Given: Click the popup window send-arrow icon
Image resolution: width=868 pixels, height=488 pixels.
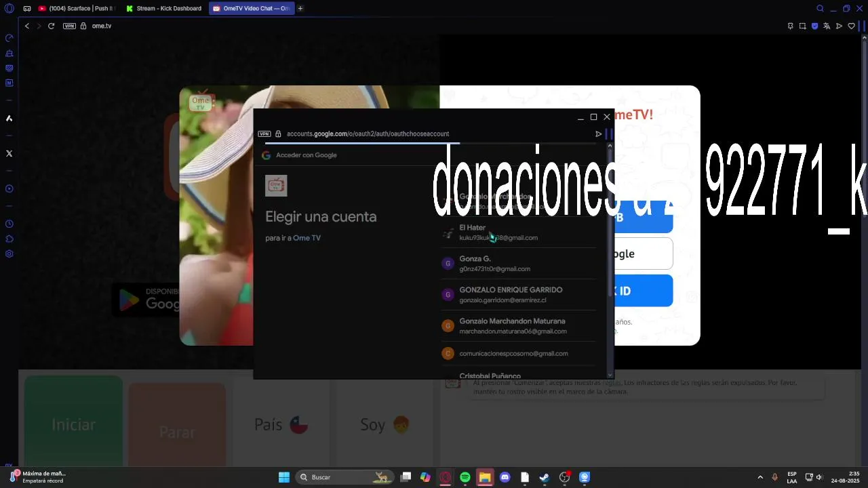Looking at the screenshot, I should pyautogui.click(x=598, y=134).
